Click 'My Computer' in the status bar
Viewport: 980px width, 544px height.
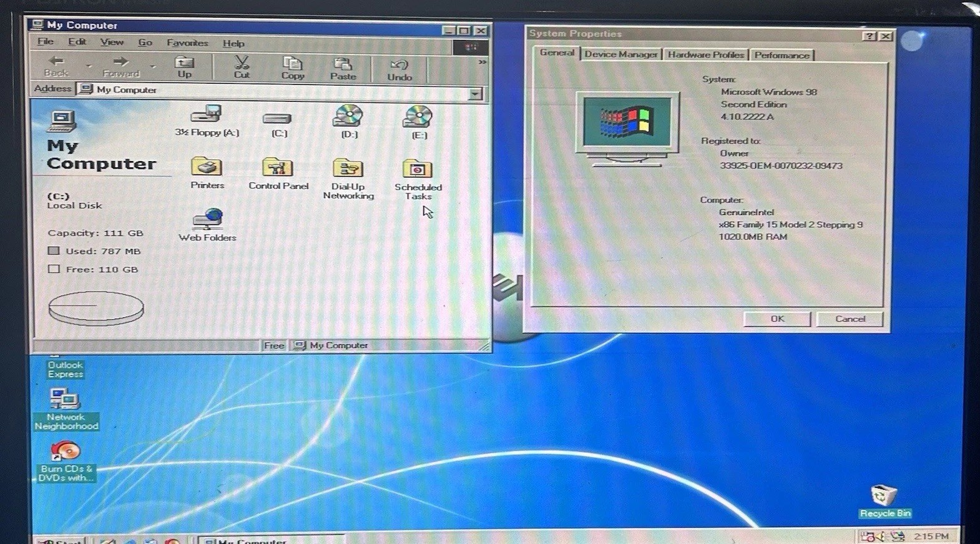click(x=338, y=345)
